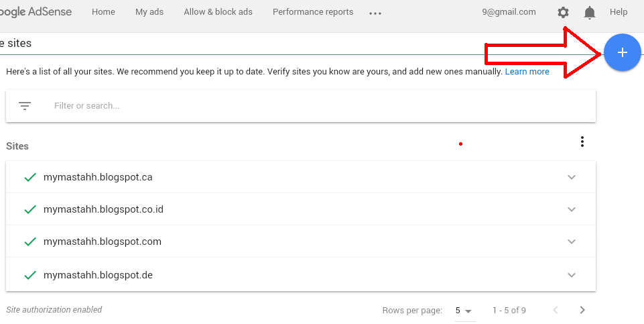The height and width of the screenshot is (324, 644).
Task: Open the notifications bell
Action: click(x=590, y=12)
